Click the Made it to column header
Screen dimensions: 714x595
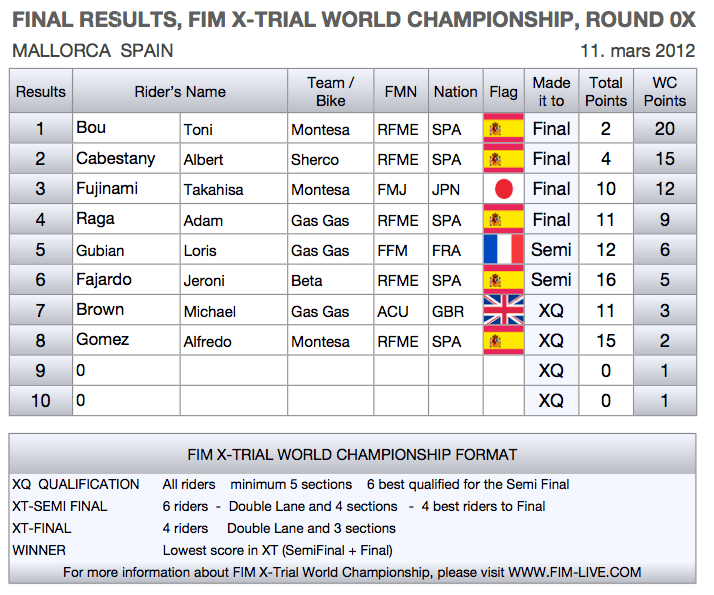click(551, 91)
